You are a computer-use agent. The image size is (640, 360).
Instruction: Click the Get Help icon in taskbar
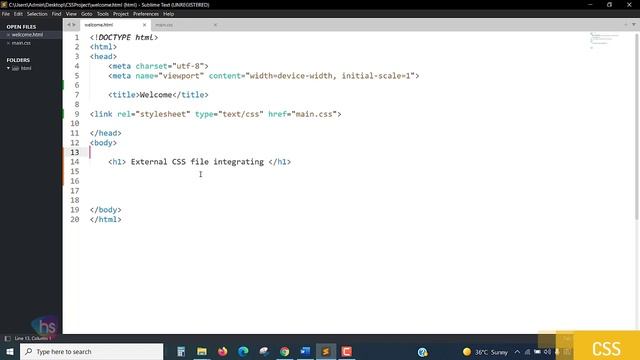[x=422, y=352]
